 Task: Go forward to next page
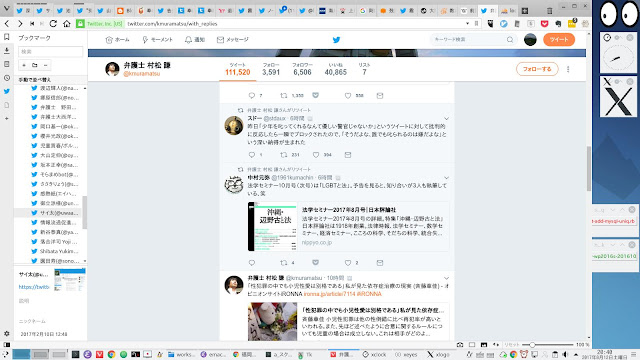click(x=20, y=24)
